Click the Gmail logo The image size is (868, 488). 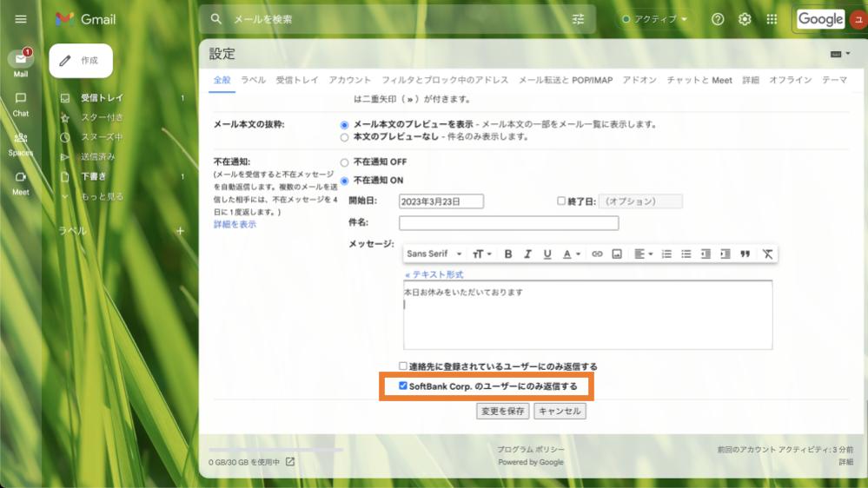(x=86, y=19)
